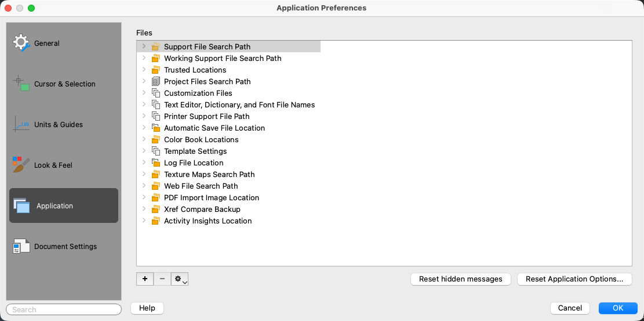This screenshot has width=644, height=321.
Task: Click the Customization Files stacked-pages icon
Action: point(155,93)
